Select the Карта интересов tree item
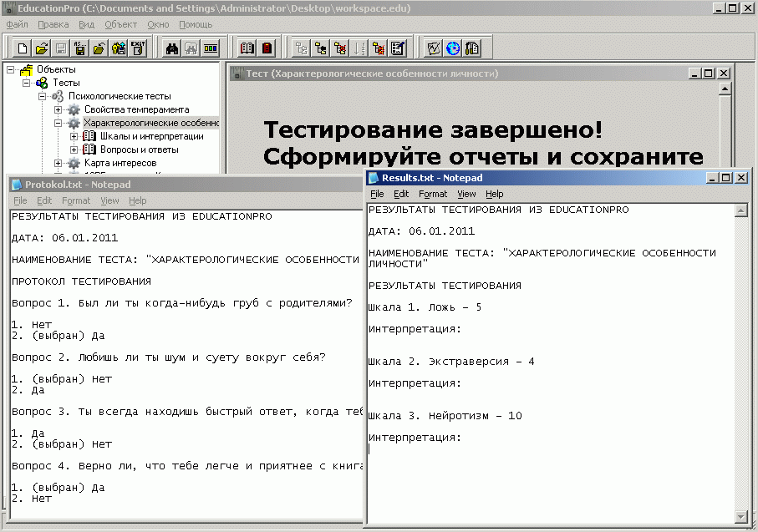This screenshot has height=532, width=758. coord(120,163)
